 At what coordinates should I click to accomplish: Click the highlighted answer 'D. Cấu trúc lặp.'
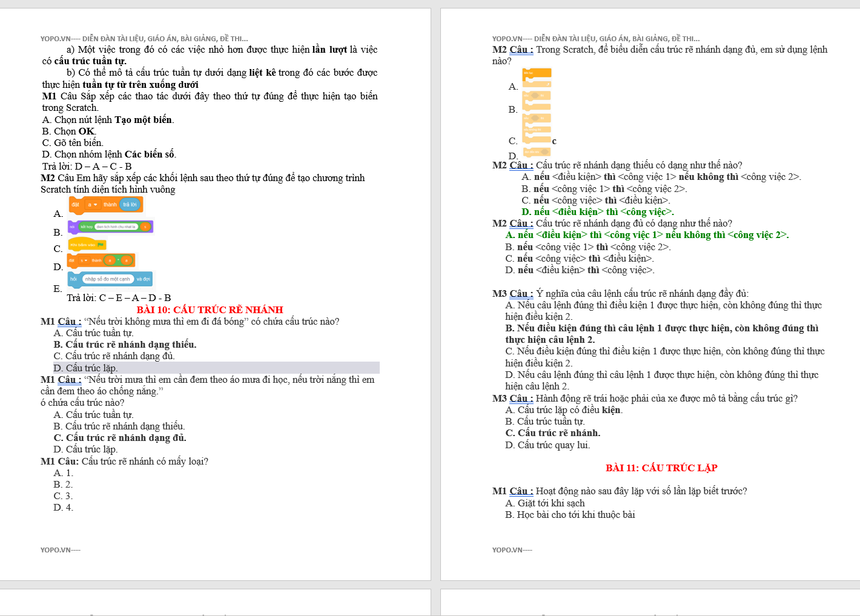coord(85,368)
